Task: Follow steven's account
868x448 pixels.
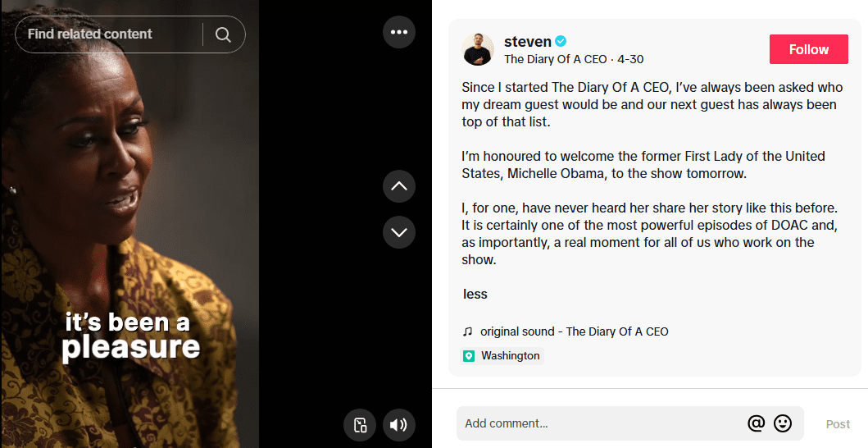Action: point(809,49)
